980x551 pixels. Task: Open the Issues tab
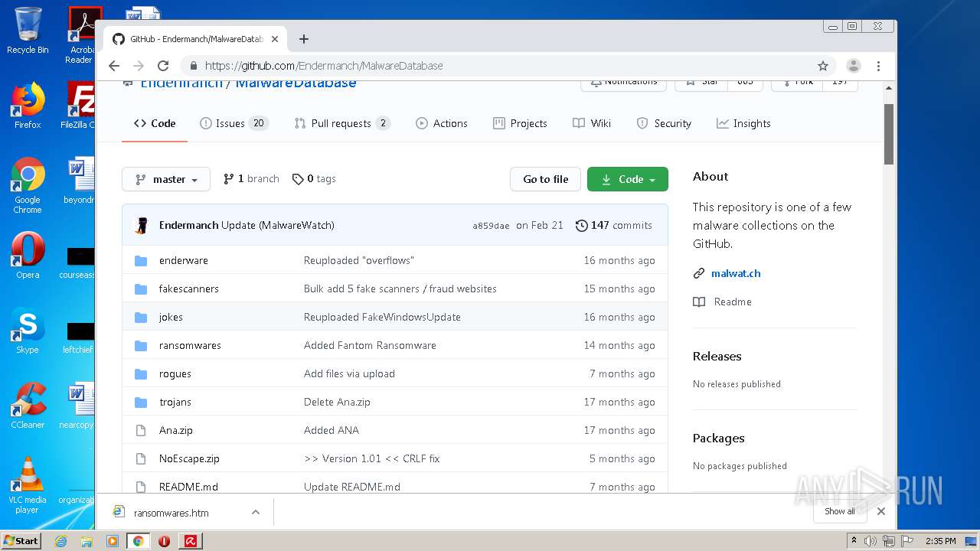click(234, 123)
